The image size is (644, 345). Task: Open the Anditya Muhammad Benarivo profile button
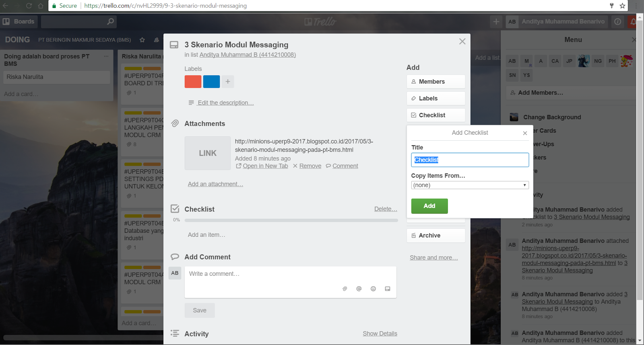(x=557, y=22)
